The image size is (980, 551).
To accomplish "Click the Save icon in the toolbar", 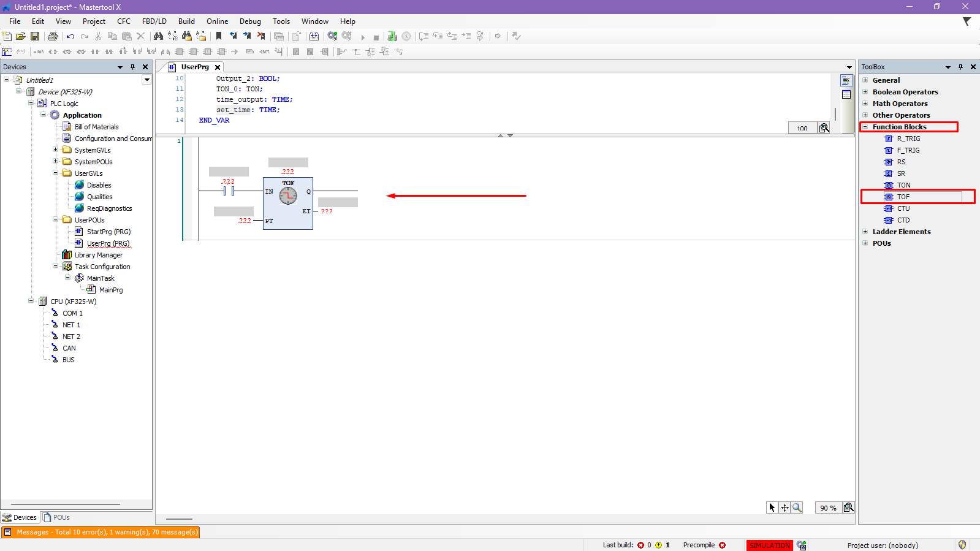I will [x=35, y=36].
